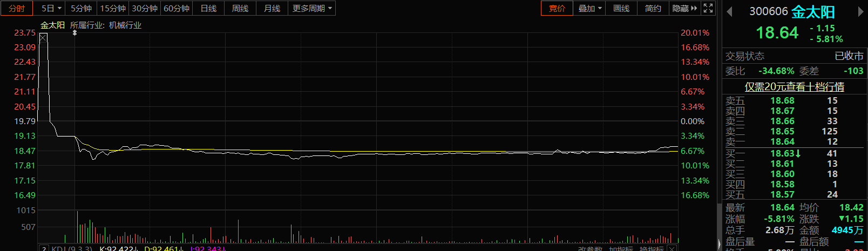Image resolution: width=868 pixels, height=251 pixels.
Task: Click the 委差 -103 value
Action: coord(853,71)
